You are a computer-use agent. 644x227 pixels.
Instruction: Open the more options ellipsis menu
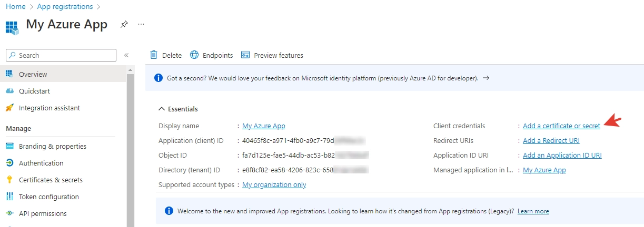click(141, 24)
